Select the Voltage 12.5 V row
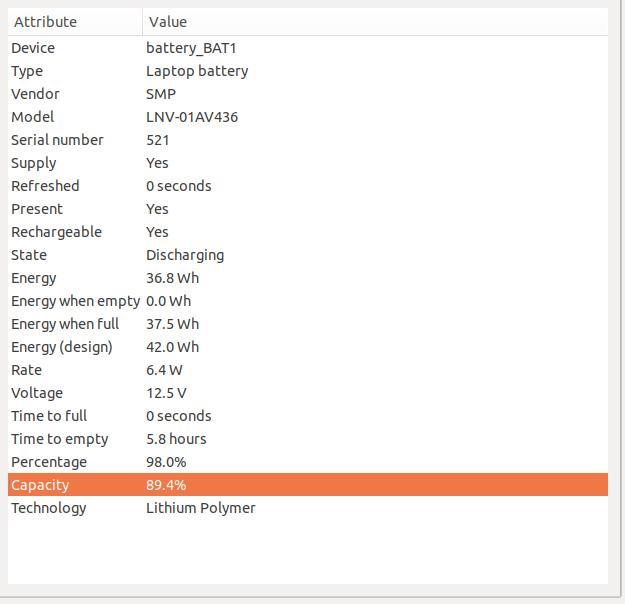This screenshot has width=625, height=604. pos(308,393)
